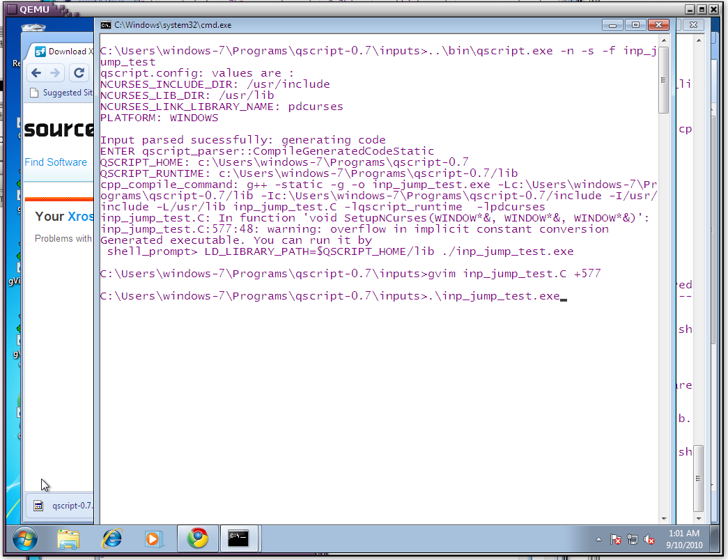The height and width of the screenshot is (560, 728).
Task: Open cmd.exe window system menu icon
Action: [105, 25]
